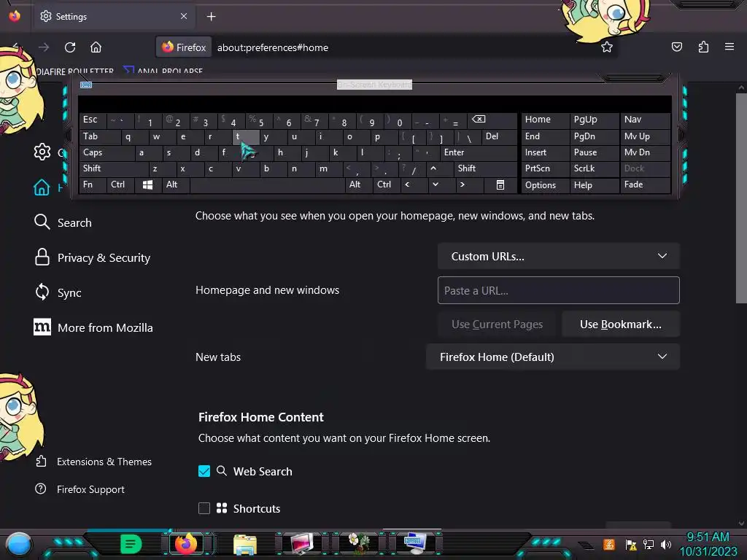The image size is (747, 560).
Task: Open Help on the on-screen keyboard
Action: [x=594, y=185]
